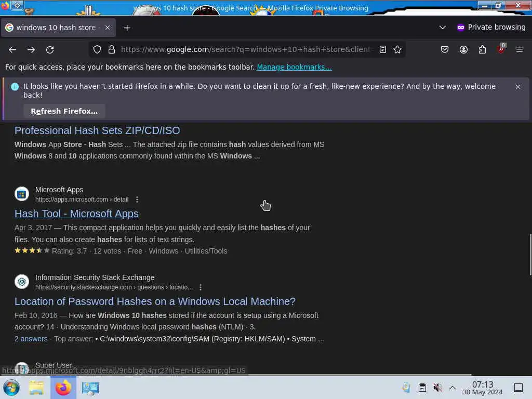Reload the current page
This screenshot has height=399, width=532.
[x=50, y=49]
